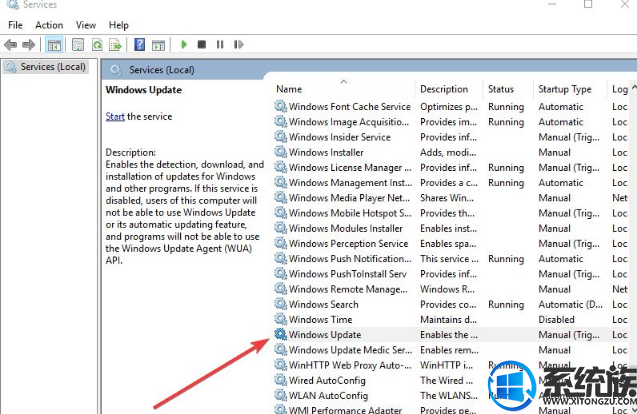Toggle Show/Hide Console Tree toolbar icon
This screenshot has height=414, width=637.
(x=54, y=45)
